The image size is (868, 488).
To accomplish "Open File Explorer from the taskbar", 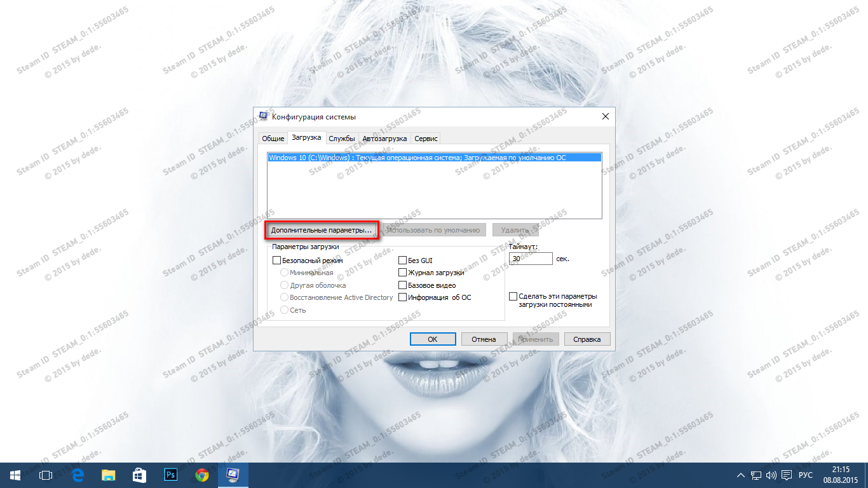I will click(109, 475).
